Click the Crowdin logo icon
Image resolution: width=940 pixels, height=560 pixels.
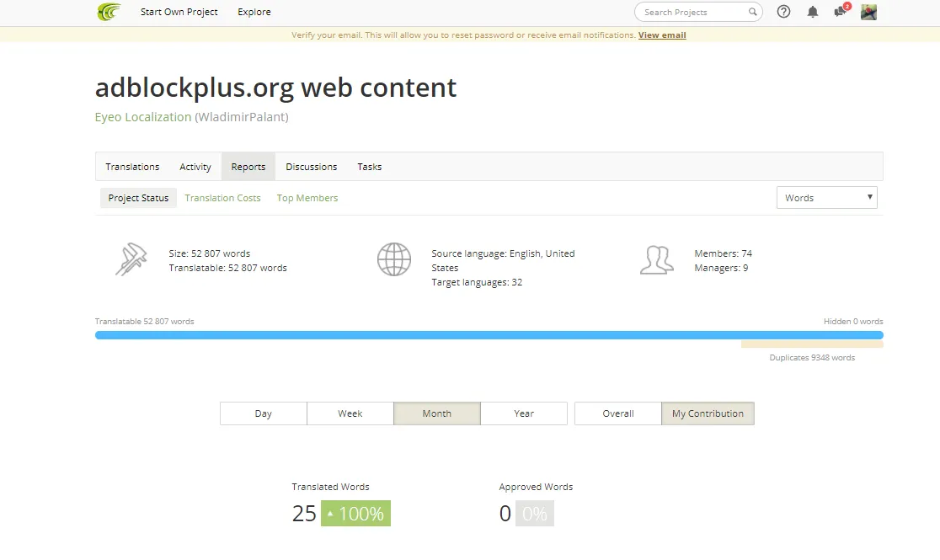(109, 12)
